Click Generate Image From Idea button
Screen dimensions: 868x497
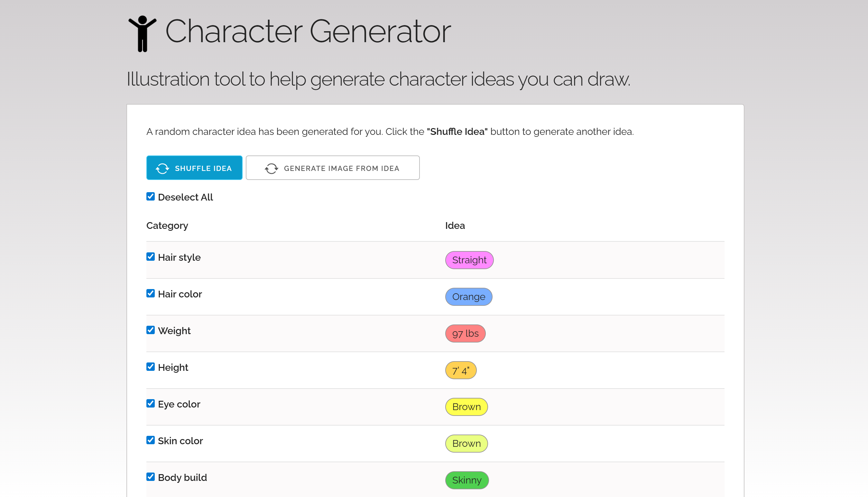(x=333, y=168)
